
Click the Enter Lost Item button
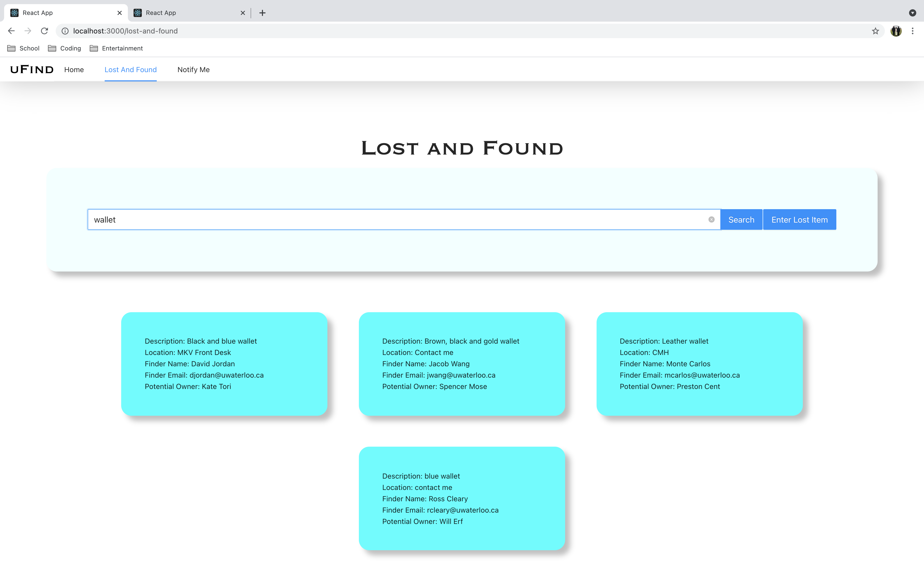799,220
